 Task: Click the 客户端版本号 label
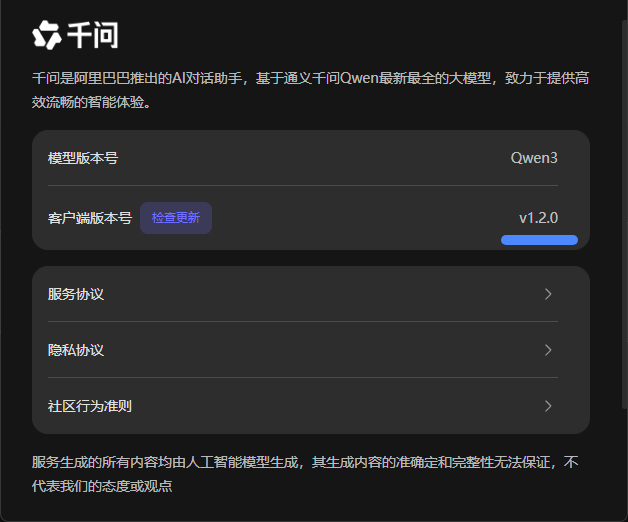[90, 218]
